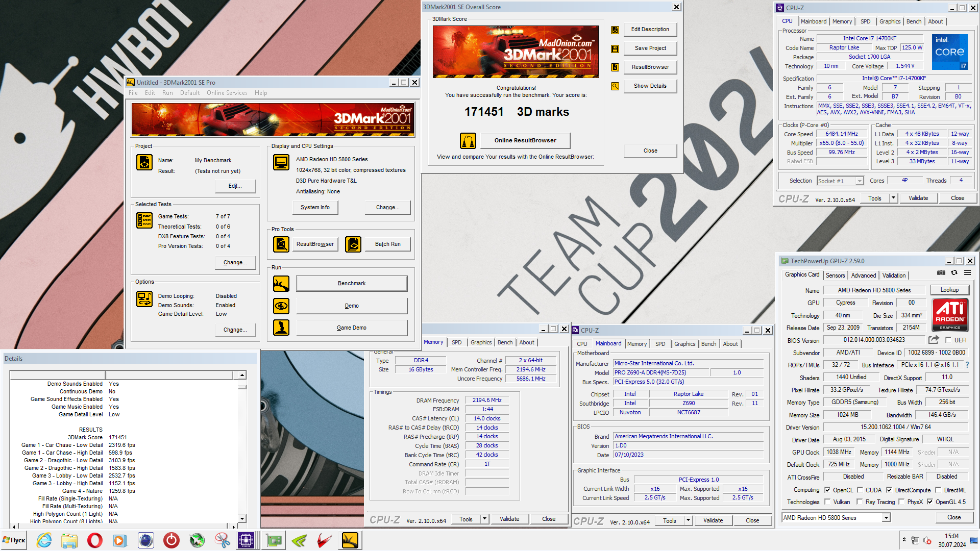Click the Edit... button under Project

point(235,186)
